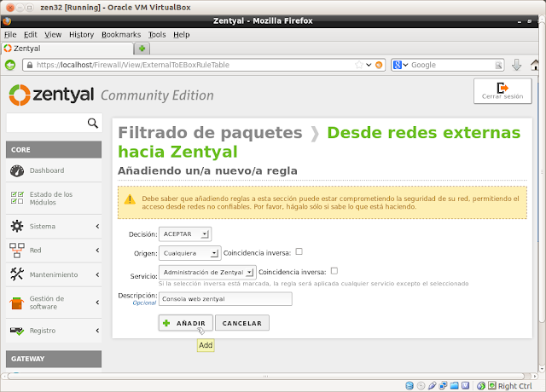Open the Edit menu
Image resolution: width=546 pixels, height=392 pixels.
31,35
